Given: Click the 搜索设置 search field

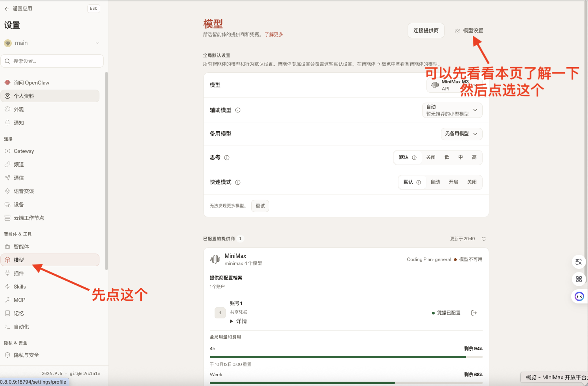Looking at the screenshot, I should (52, 61).
